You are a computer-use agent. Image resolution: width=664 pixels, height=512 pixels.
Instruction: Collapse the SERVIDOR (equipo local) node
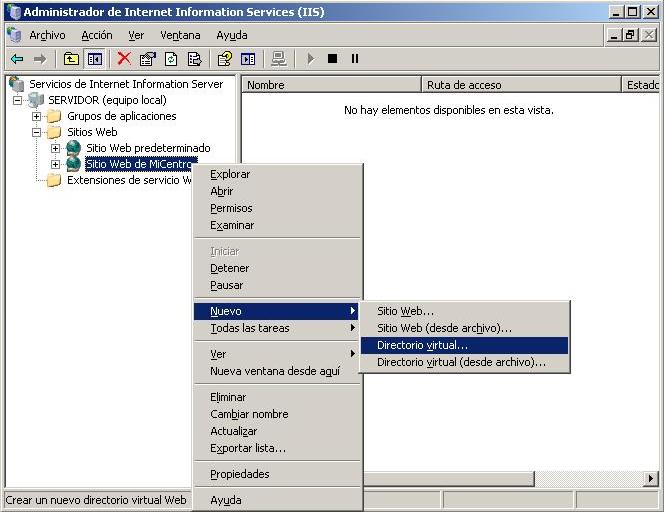[x=18, y=100]
